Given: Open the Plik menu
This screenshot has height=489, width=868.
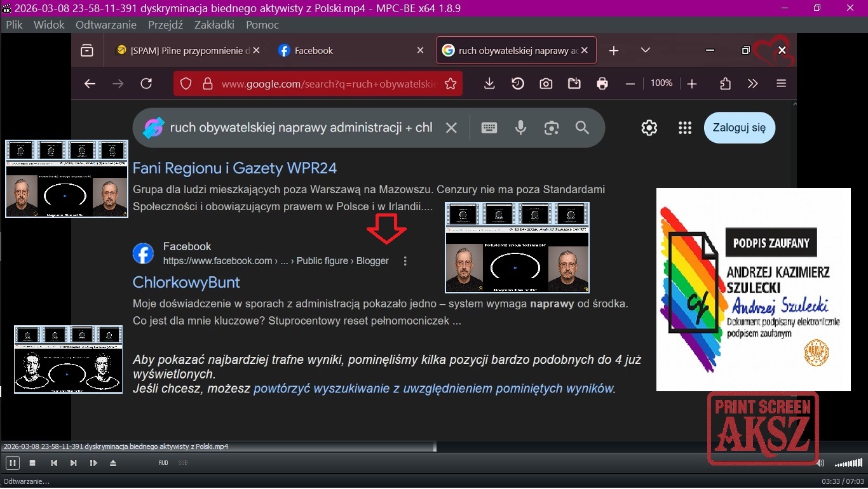Looking at the screenshot, I should click(x=14, y=25).
